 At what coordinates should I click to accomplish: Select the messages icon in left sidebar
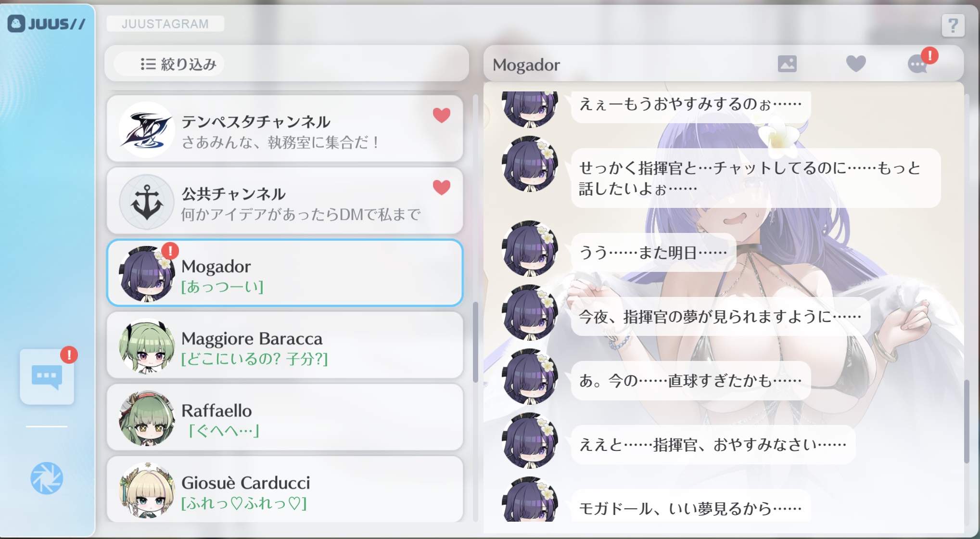[x=47, y=377]
